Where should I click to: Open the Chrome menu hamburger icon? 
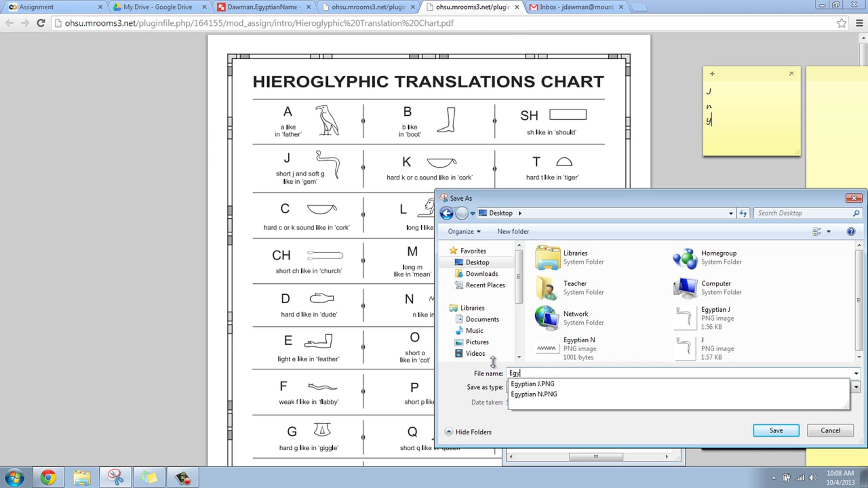pyautogui.click(x=860, y=23)
